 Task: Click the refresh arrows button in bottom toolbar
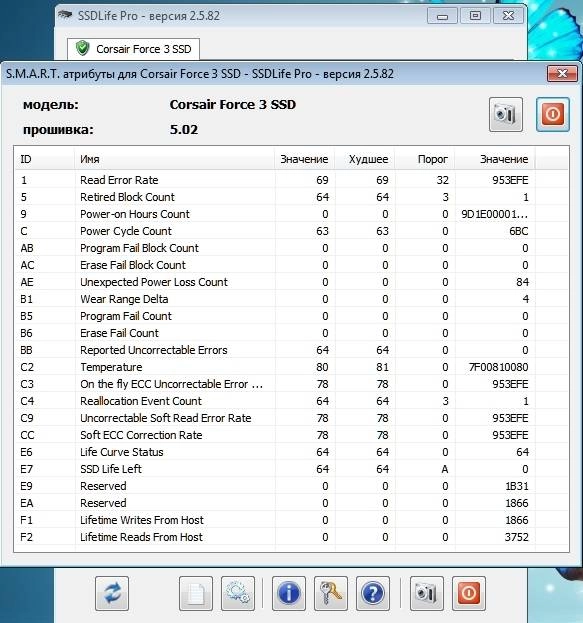[112, 593]
